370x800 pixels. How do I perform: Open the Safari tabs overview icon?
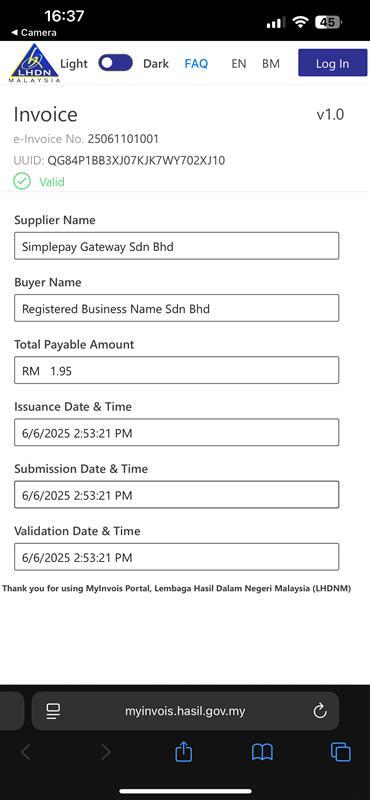coord(340,752)
